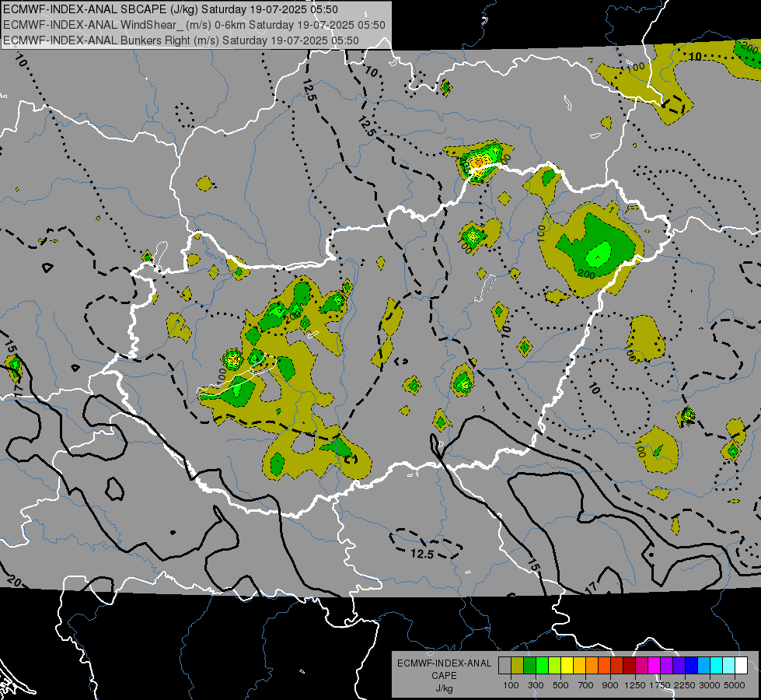Click the horizontal 12.5 label inside closed dashed contour

click(x=422, y=554)
